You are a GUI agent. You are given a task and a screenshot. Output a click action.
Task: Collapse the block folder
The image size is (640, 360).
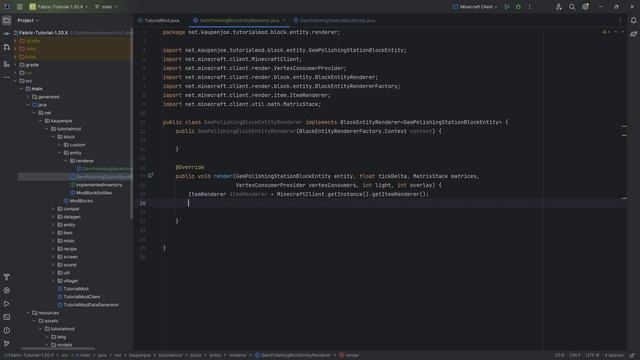pyautogui.click(x=53, y=137)
